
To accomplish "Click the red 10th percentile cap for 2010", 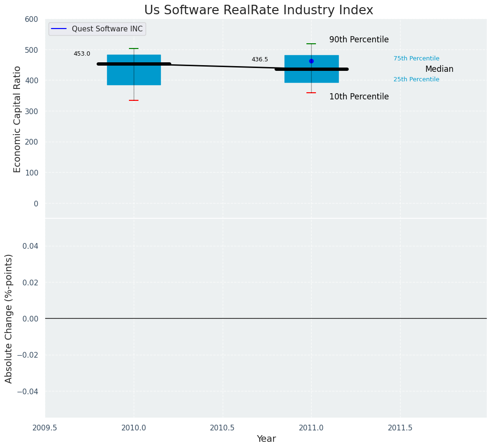I will coord(134,100).
